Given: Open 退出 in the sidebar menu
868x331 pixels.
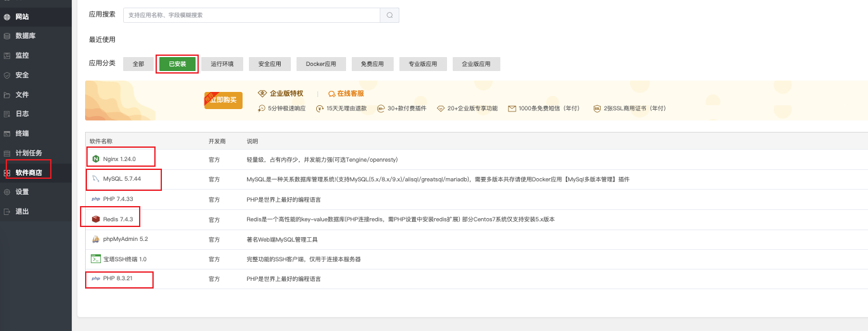Looking at the screenshot, I should 36,211.
